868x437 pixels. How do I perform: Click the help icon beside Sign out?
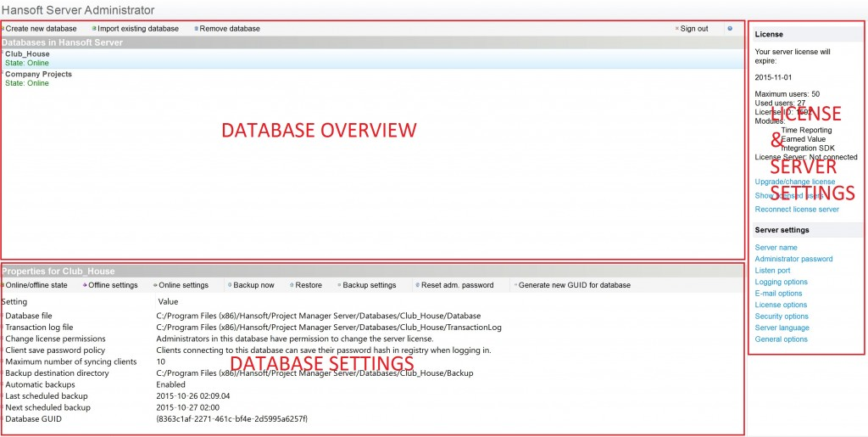[730, 29]
